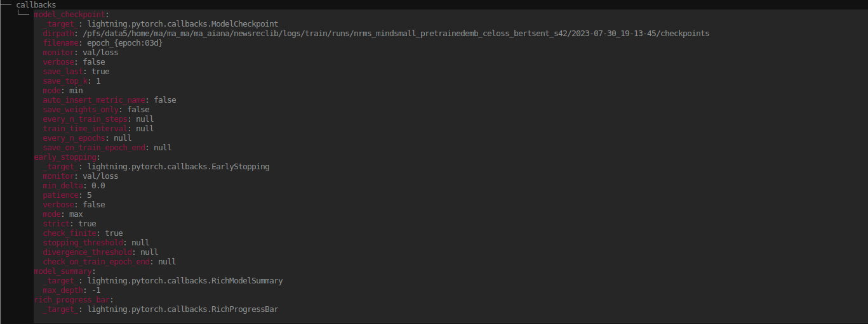This screenshot has width=868, height=324.
Task: Click the patience value 5
Action: [x=90, y=195]
